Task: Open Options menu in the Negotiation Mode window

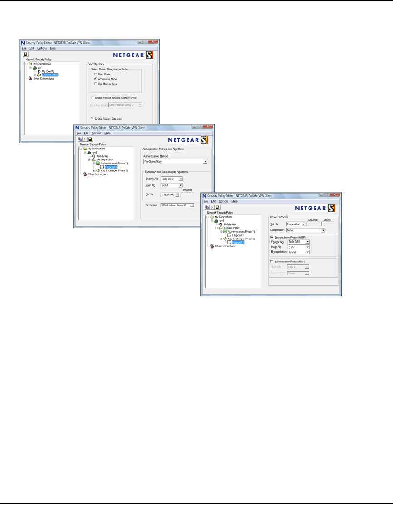Action: pyautogui.click(x=42, y=48)
